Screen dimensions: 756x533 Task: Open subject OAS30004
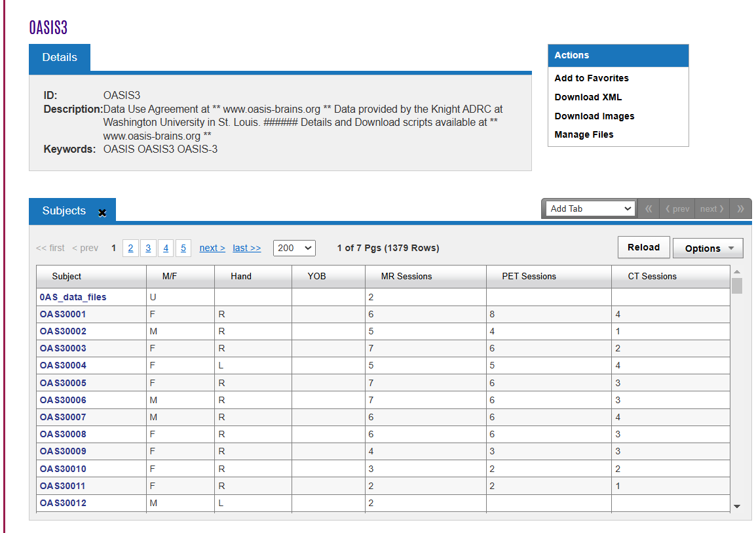click(63, 366)
